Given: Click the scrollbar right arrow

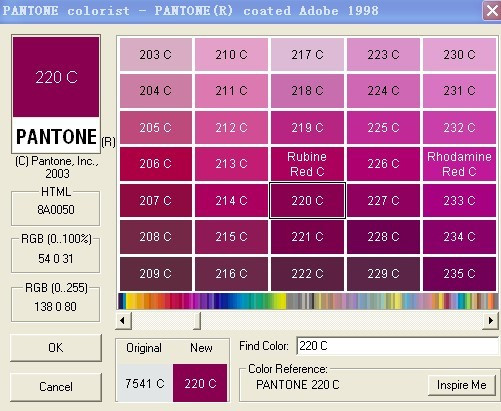Looking at the screenshot, I should tap(491, 321).
